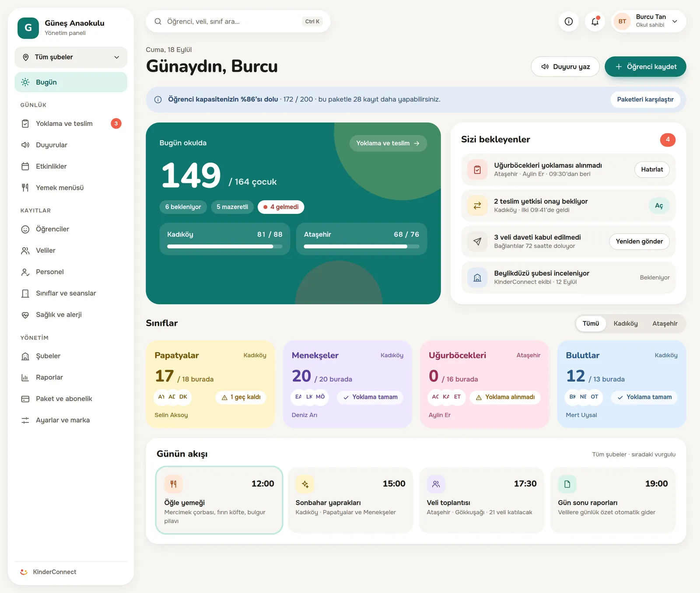
Task: Click the Gün sonu raporları document icon
Action: point(567,484)
